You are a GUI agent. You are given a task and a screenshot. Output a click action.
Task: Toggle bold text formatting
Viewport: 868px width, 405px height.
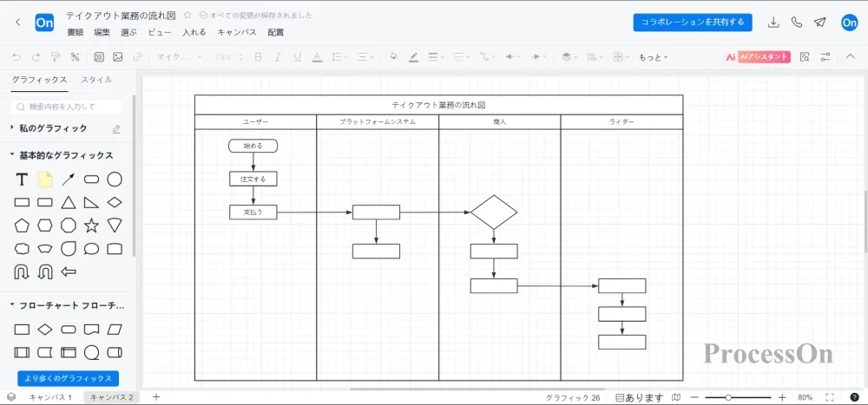tap(257, 57)
